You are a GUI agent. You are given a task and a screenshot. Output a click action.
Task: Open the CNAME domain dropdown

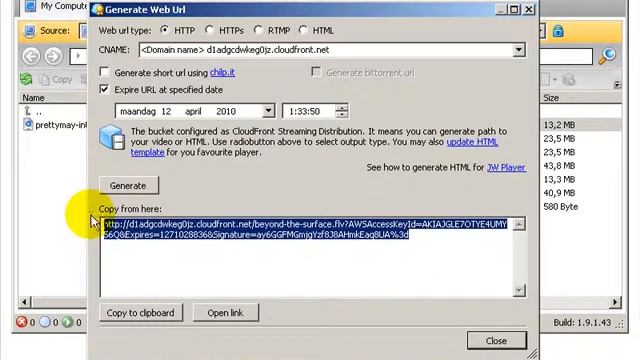pos(518,50)
